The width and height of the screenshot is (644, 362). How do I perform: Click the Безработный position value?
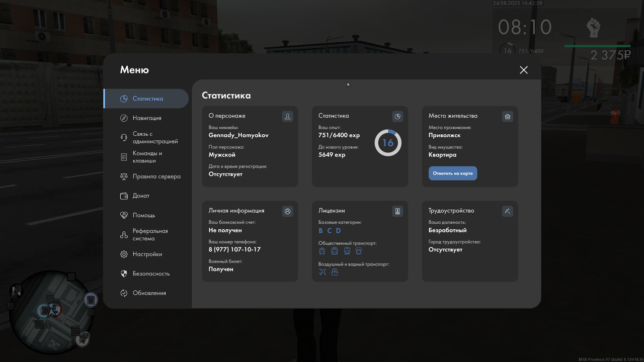pos(448,230)
